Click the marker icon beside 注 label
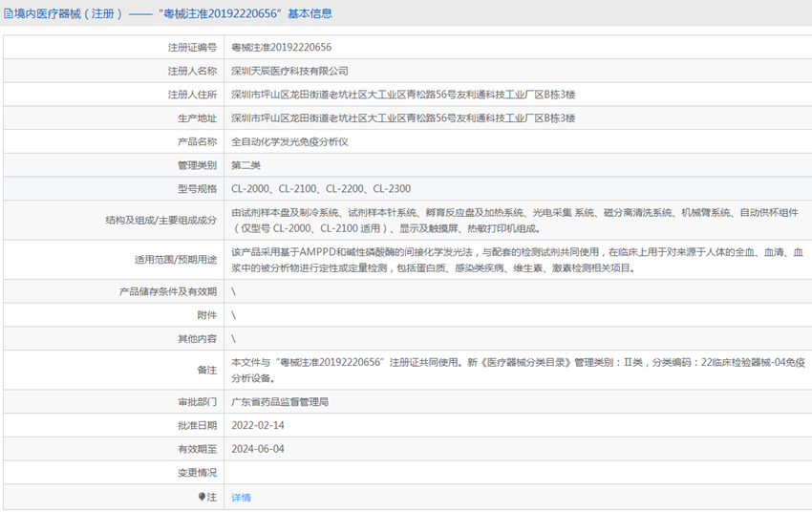This screenshot has height=512, width=812. tap(202, 497)
